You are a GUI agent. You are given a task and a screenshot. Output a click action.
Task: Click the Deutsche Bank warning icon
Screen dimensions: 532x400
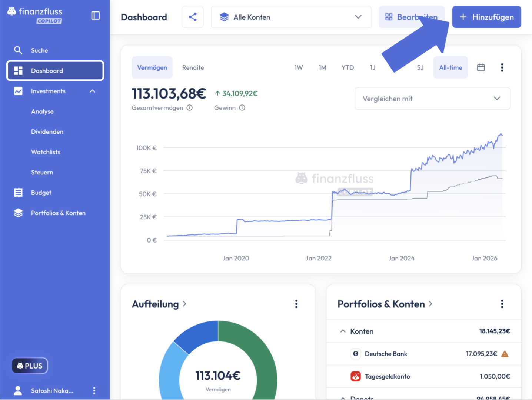[x=505, y=354]
